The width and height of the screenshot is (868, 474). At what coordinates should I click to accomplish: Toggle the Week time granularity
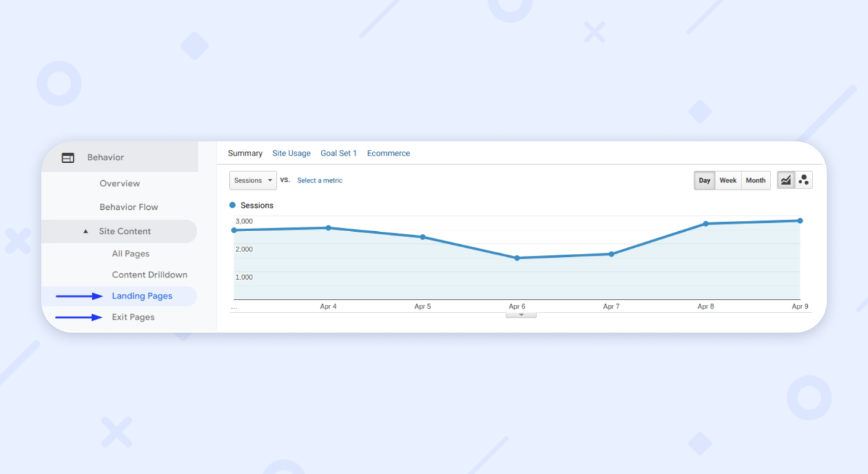728,180
